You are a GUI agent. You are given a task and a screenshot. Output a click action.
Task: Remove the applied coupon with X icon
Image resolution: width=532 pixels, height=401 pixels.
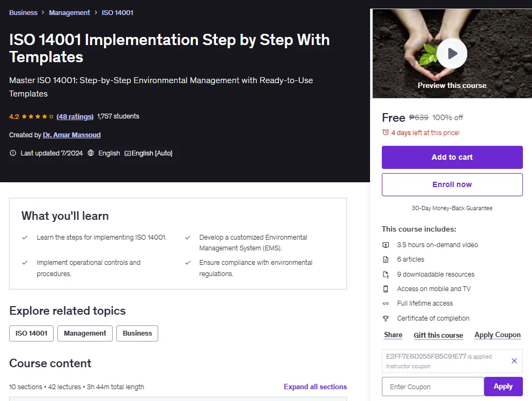514,361
